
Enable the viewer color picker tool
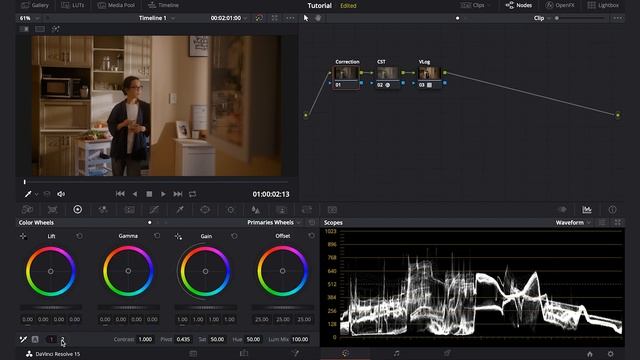28,194
